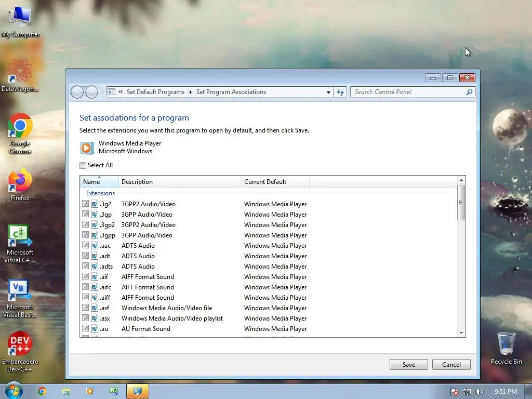Click the refresh button beside the address bar
Viewport: 532px width, 399px height.
(340, 92)
